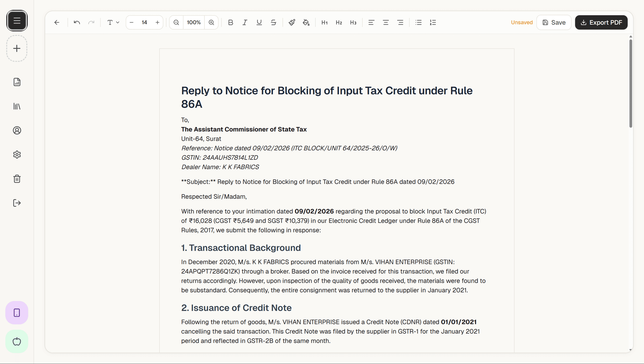Viewport: 644px width, 364px height.
Task: Click the vertical scrollbar thumb
Action: [x=630, y=83]
